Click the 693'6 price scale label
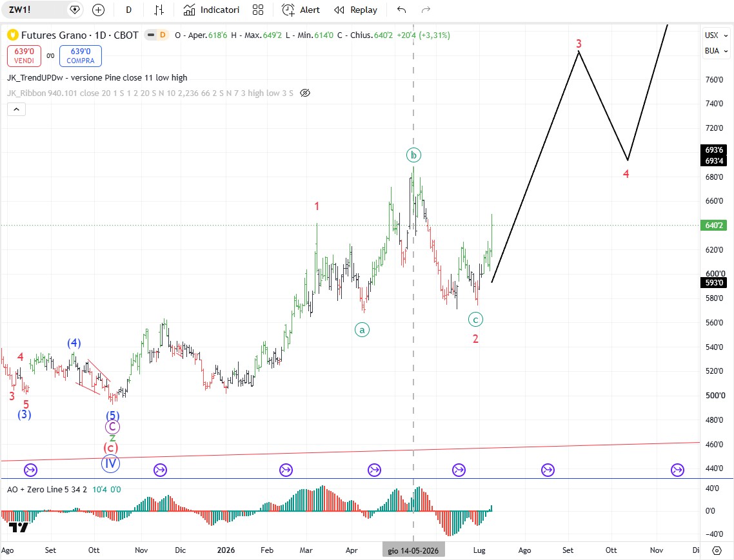The image size is (734, 560). pos(713,150)
